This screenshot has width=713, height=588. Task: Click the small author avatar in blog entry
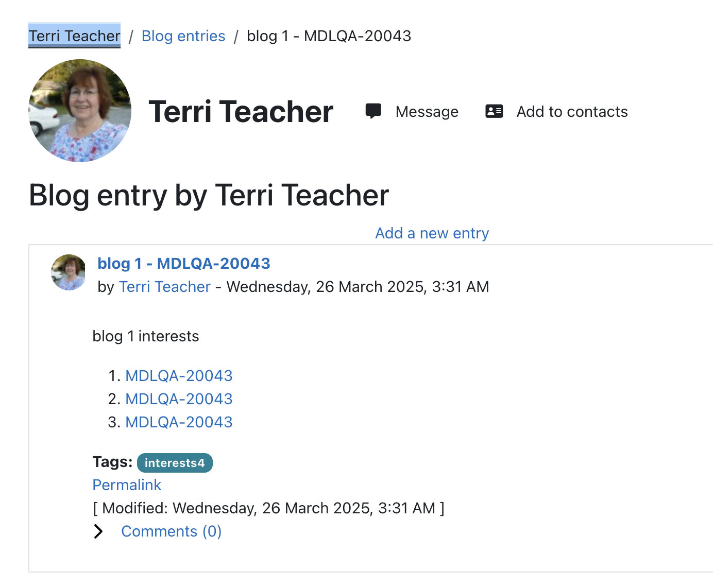[69, 272]
